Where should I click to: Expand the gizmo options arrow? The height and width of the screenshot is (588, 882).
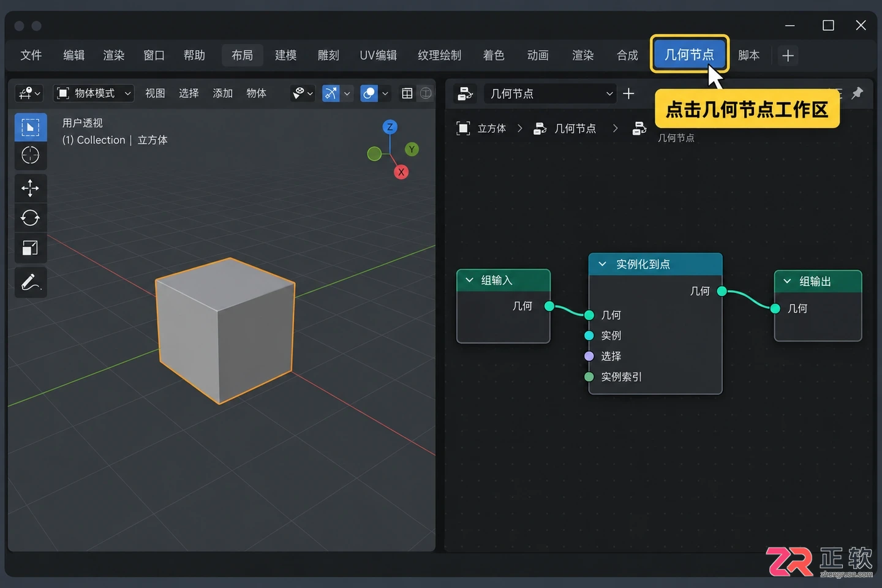click(347, 93)
